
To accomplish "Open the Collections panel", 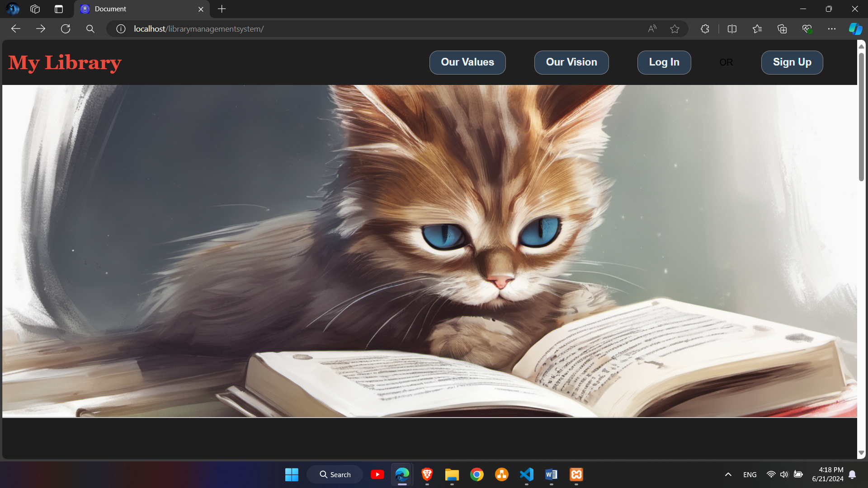I will coord(782,28).
